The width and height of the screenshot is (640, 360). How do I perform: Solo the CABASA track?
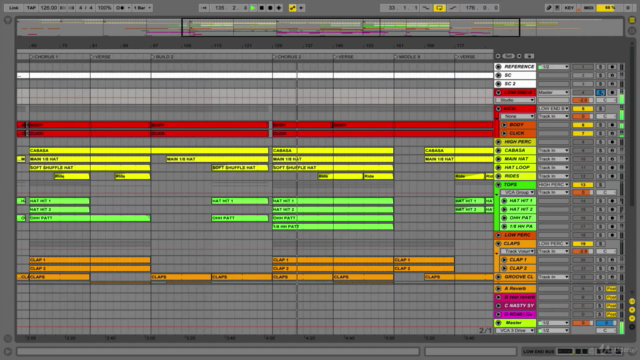tap(600, 151)
